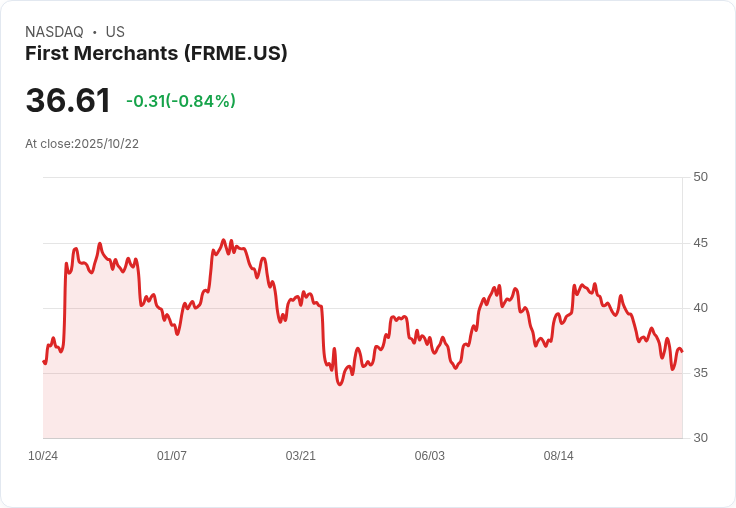Viewport: 736px width, 508px height.
Task: Click the US market label
Action: click(x=115, y=32)
